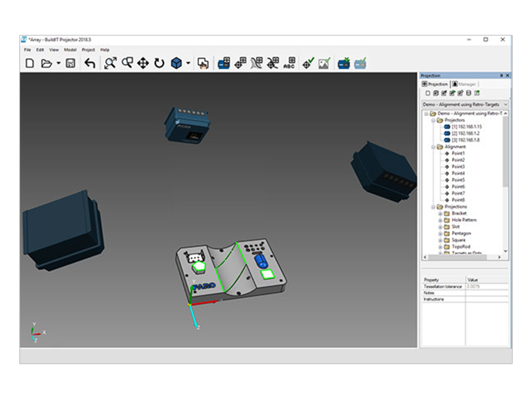Open the Model menu
Image resolution: width=532 pixels, height=399 pixels.
70,50
